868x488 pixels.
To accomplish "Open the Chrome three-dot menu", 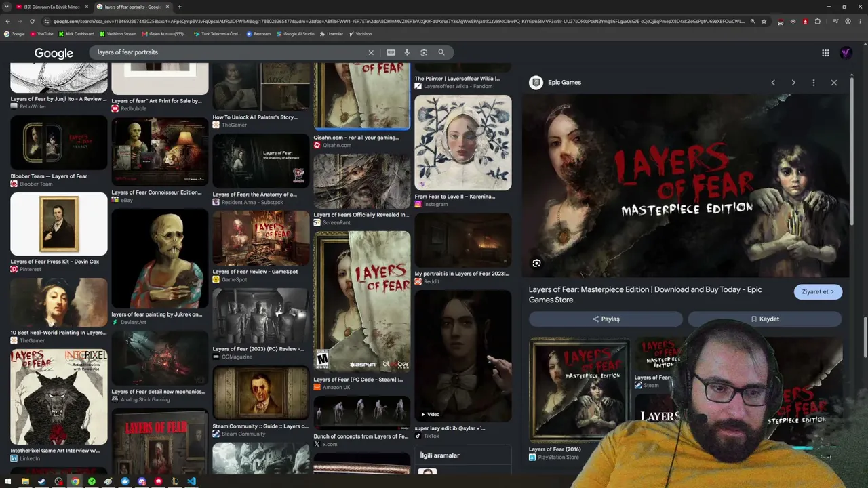I will (860, 21).
